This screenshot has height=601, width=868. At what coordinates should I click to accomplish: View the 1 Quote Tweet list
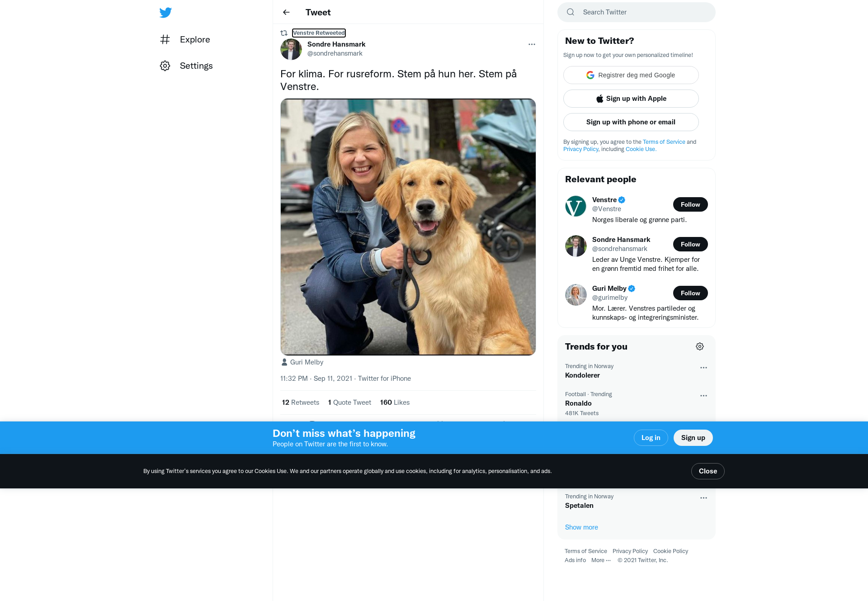pyautogui.click(x=349, y=402)
